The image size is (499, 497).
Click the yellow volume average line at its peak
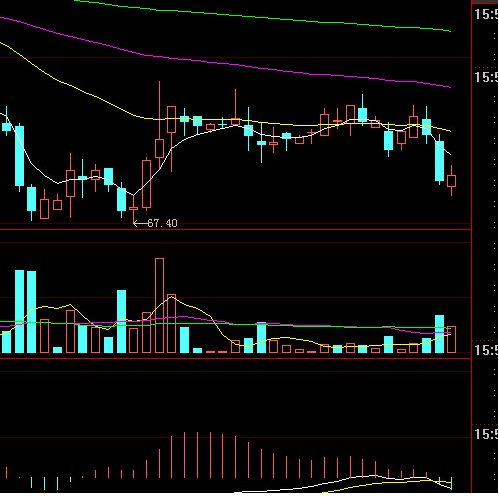click(x=171, y=296)
